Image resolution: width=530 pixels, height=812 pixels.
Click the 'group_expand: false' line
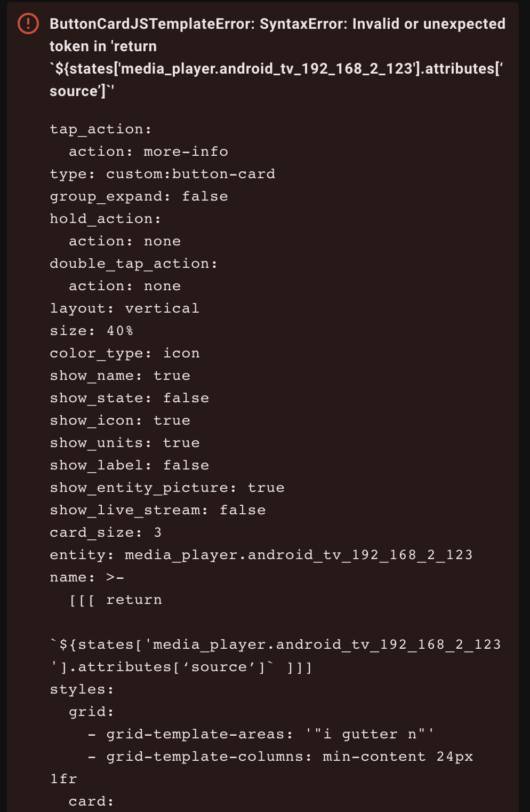pyautogui.click(x=139, y=196)
